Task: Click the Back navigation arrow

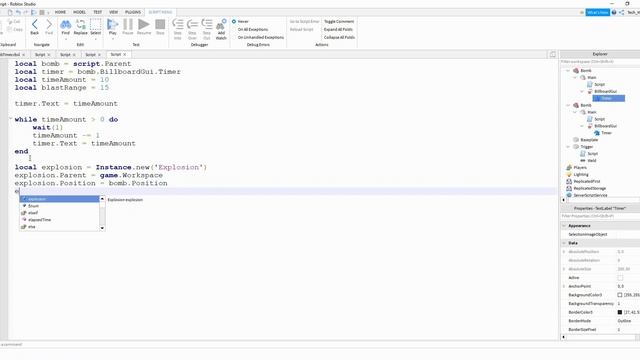Action: click(35, 24)
